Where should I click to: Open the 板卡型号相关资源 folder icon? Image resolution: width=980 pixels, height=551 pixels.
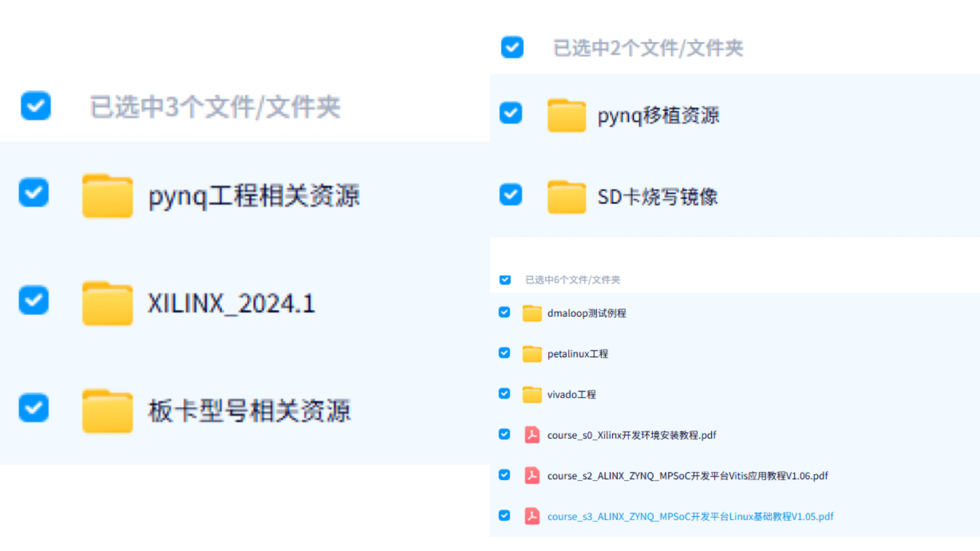click(107, 410)
